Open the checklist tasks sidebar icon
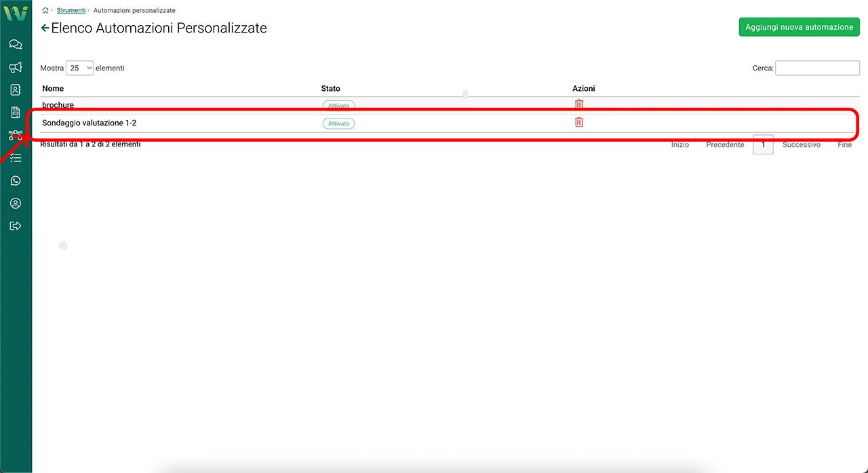 pyautogui.click(x=16, y=158)
